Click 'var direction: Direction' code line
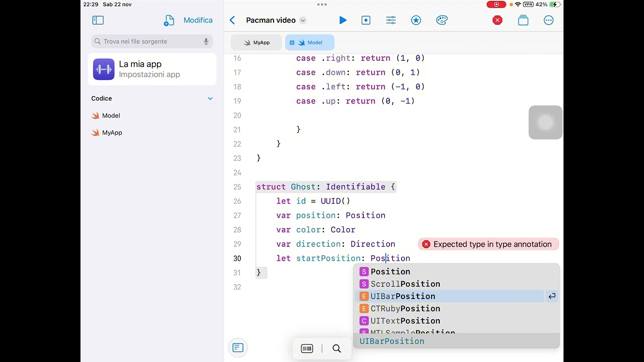Viewport: 644px width, 362px height. coord(336,244)
